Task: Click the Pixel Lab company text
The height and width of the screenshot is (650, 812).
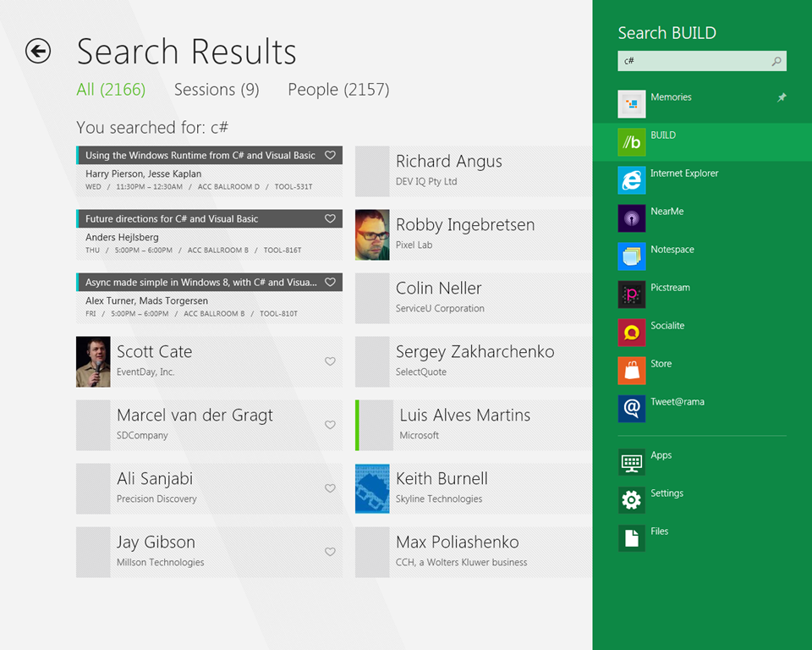Action: pos(414,245)
